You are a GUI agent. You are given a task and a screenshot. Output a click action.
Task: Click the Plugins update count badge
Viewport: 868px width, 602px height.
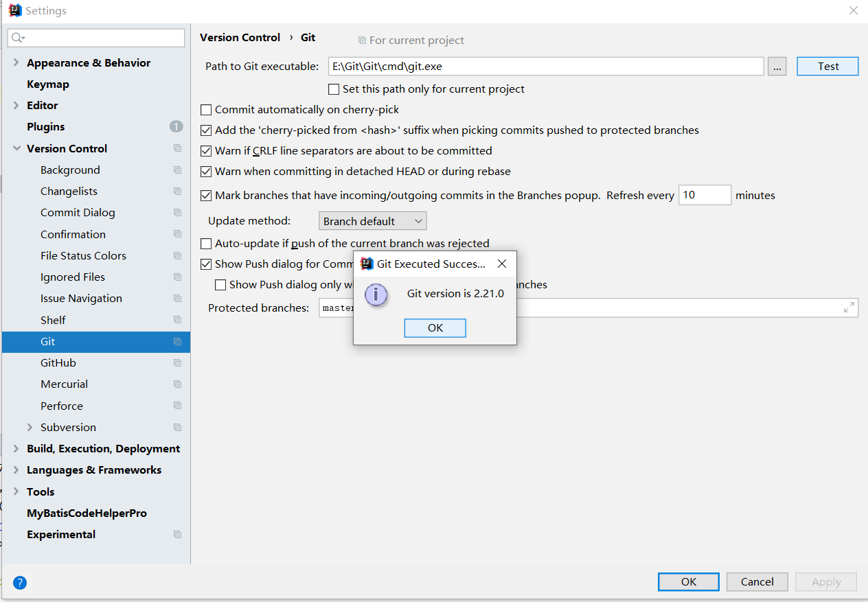point(176,126)
